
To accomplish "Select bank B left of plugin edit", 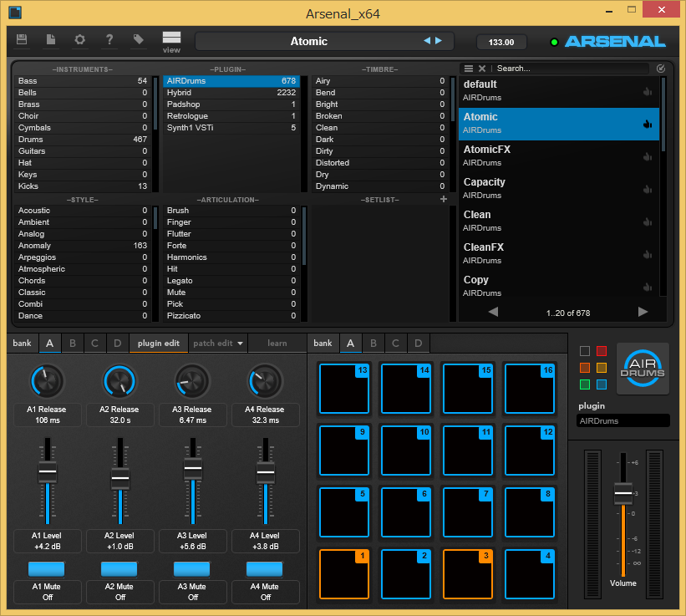I will (73, 344).
